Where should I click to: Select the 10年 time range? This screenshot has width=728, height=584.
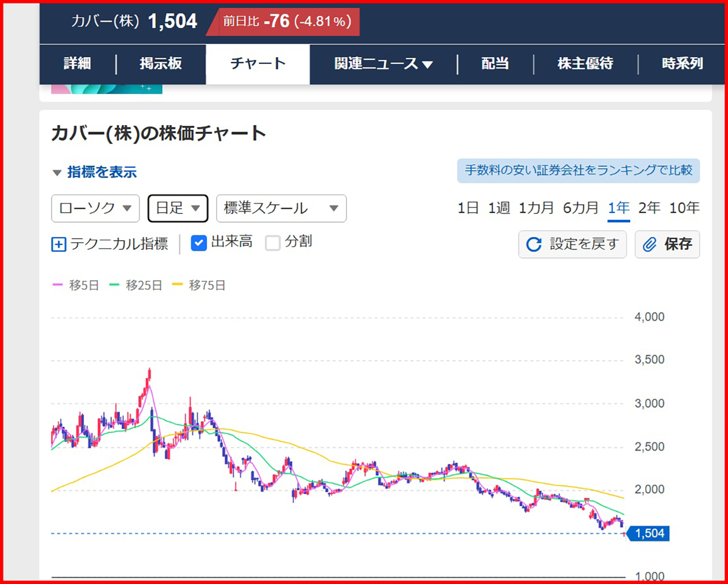coord(684,208)
